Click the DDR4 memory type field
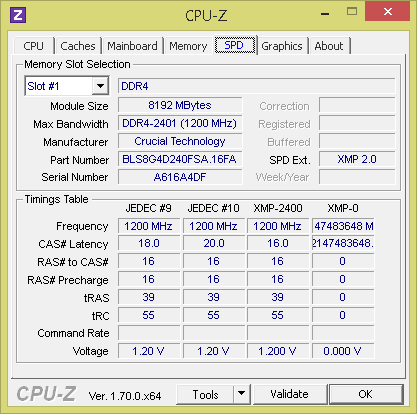417x414 pixels. [256, 86]
